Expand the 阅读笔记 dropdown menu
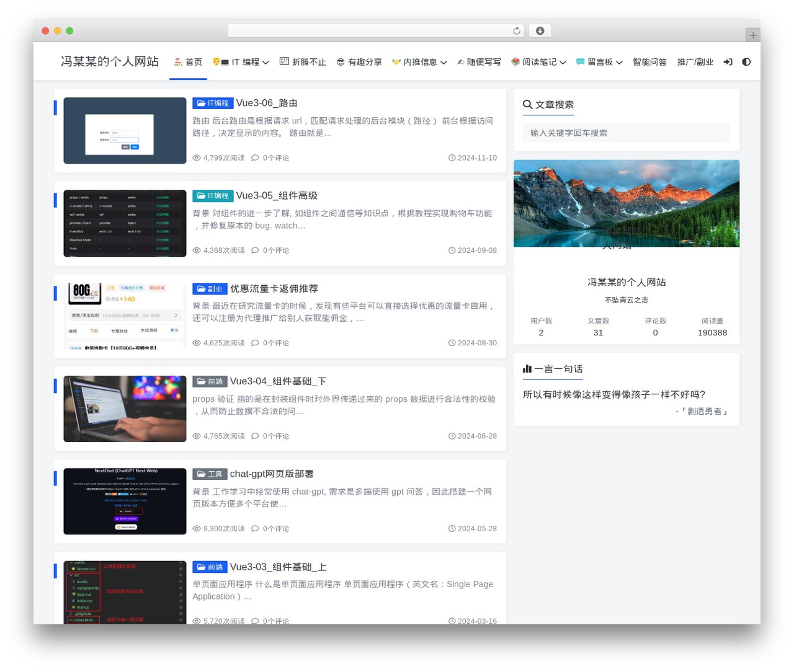This screenshot has height=672, width=794. (x=538, y=62)
